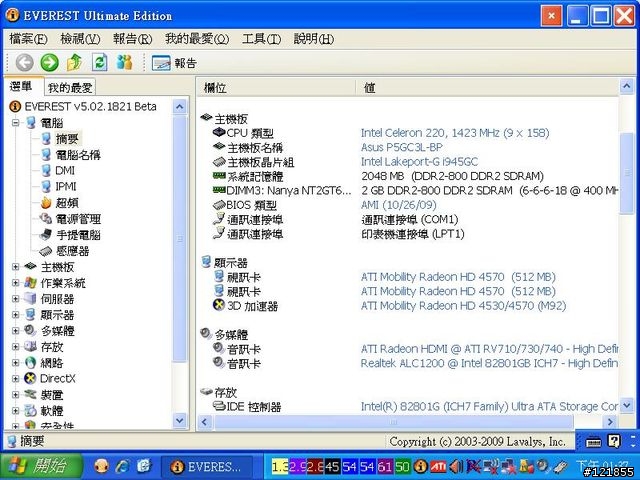Open the users icon in toolbar
Image resolution: width=640 pixels, height=480 pixels.
(124, 63)
